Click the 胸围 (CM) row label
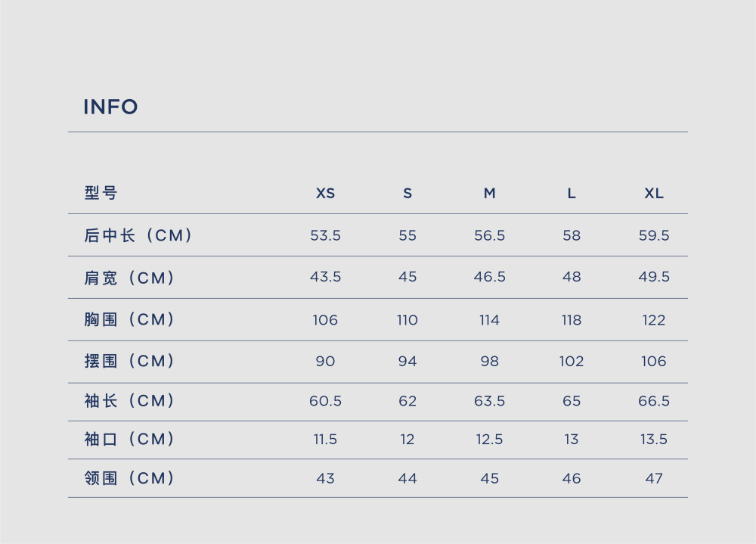The width and height of the screenshot is (756, 544). click(x=129, y=319)
